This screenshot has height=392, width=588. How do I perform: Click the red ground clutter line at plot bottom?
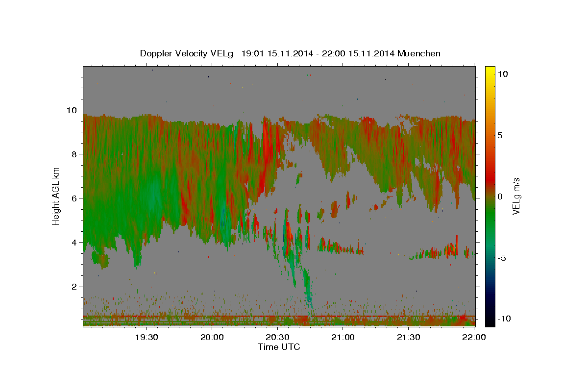click(279, 317)
